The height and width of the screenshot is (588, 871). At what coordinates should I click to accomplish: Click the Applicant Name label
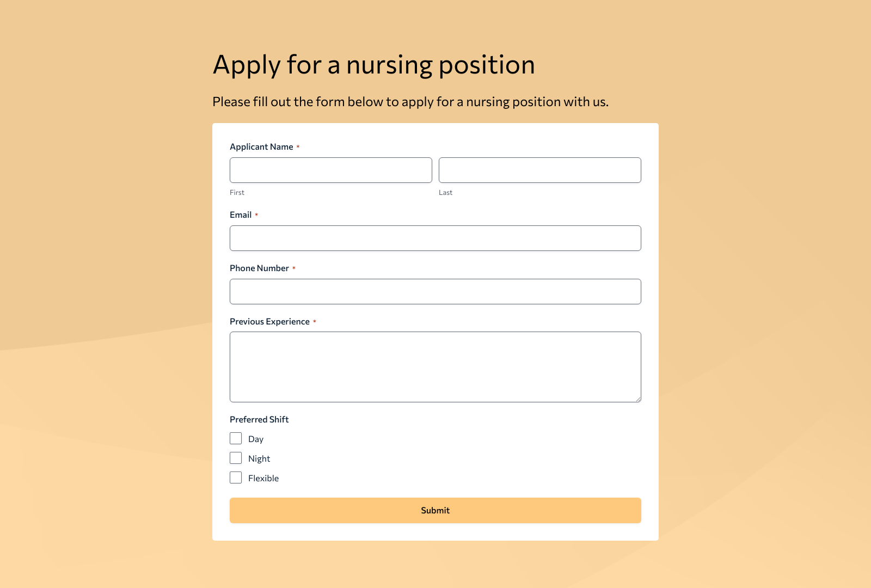[x=262, y=146]
